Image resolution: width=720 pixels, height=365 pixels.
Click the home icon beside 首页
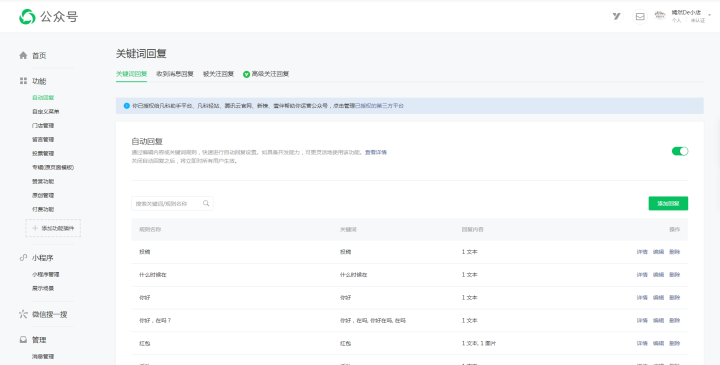point(23,55)
